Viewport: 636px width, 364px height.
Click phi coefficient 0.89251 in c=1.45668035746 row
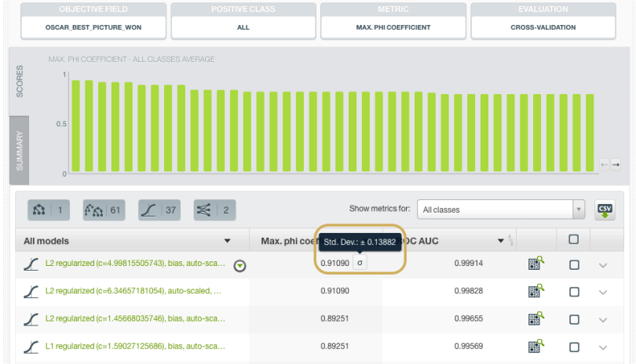point(334,318)
